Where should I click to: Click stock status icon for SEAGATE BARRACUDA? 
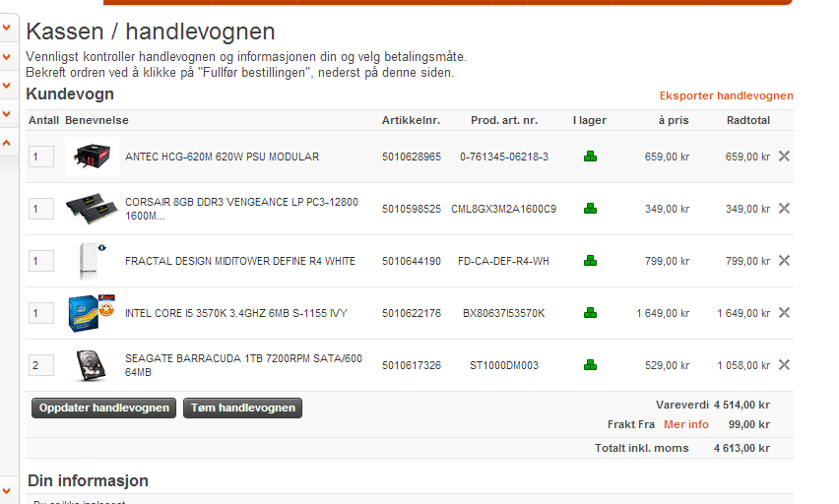point(590,365)
